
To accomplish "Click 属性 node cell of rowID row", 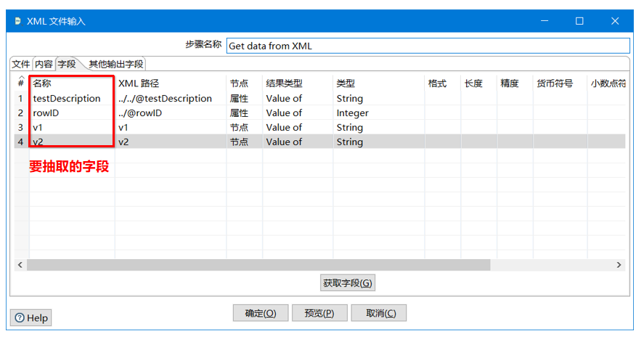I will (245, 113).
